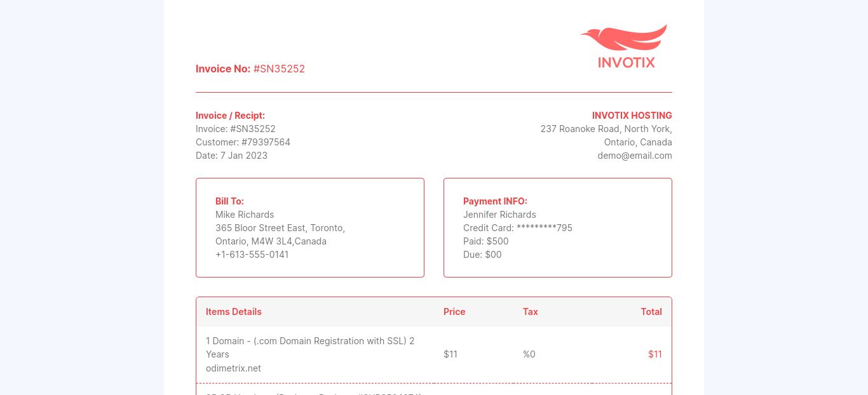Click the INVOTIX HOSTING company name
Image resolution: width=868 pixels, height=395 pixels.
click(632, 116)
